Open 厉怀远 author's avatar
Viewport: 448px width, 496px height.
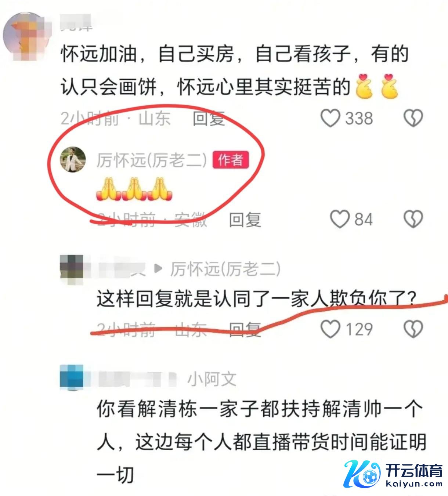[73, 160]
